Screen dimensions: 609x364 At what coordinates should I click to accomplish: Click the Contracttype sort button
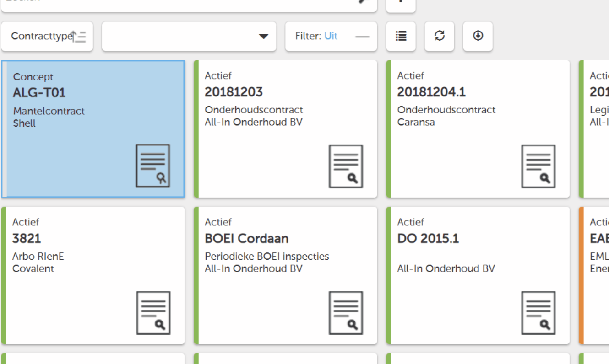point(47,36)
